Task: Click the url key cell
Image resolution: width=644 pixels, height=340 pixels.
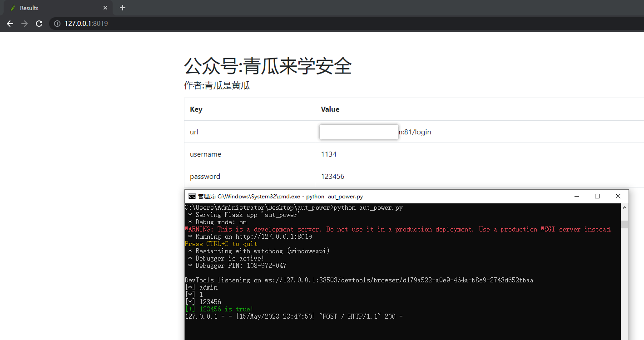Action: point(249,132)
